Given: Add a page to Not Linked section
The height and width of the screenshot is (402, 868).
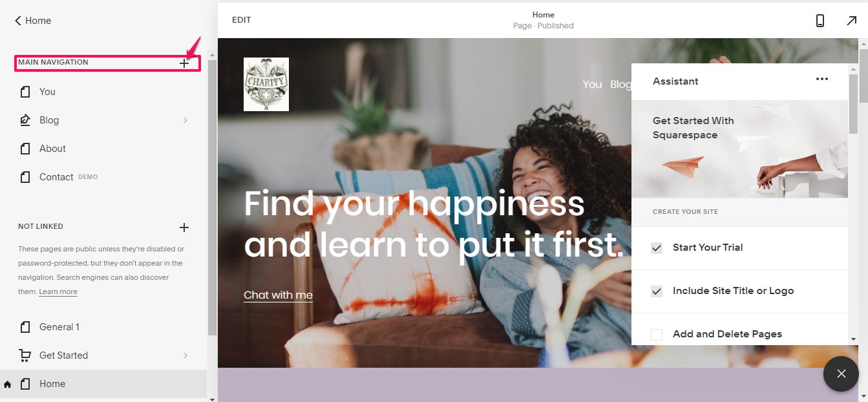Looking at the screenshot, I should [x=184, y=227].
